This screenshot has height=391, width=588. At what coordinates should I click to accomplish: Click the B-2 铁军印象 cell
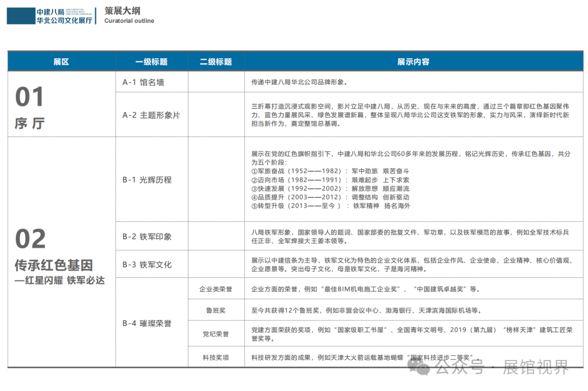click(x=147, y=237)
